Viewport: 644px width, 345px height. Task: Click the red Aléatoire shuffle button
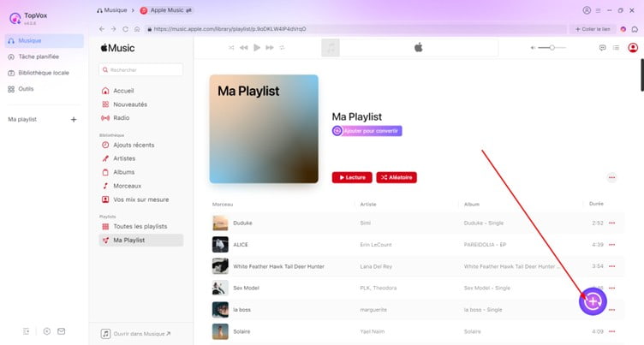[397, 177]
